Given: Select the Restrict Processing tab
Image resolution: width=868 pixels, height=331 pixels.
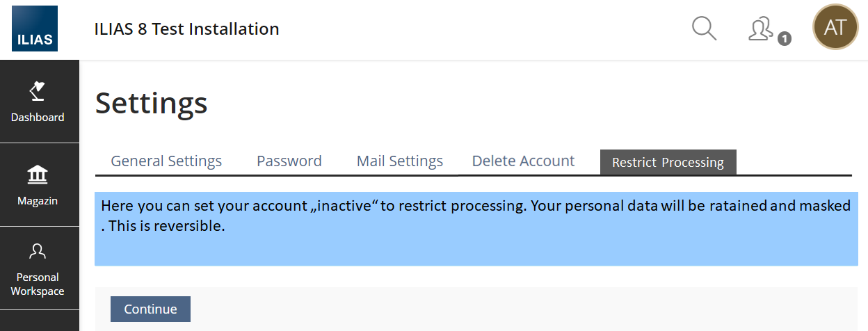Looking at the screenshot, I should tap(668, 163).
